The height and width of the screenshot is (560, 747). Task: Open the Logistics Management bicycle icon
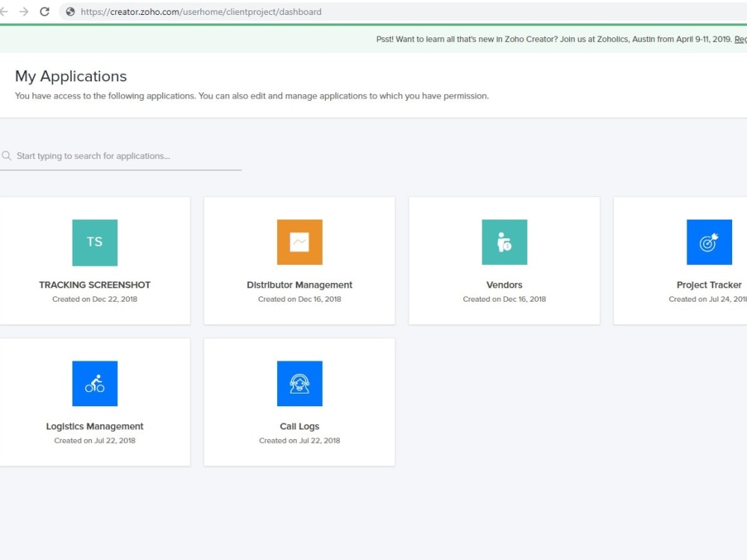point(94,383)
